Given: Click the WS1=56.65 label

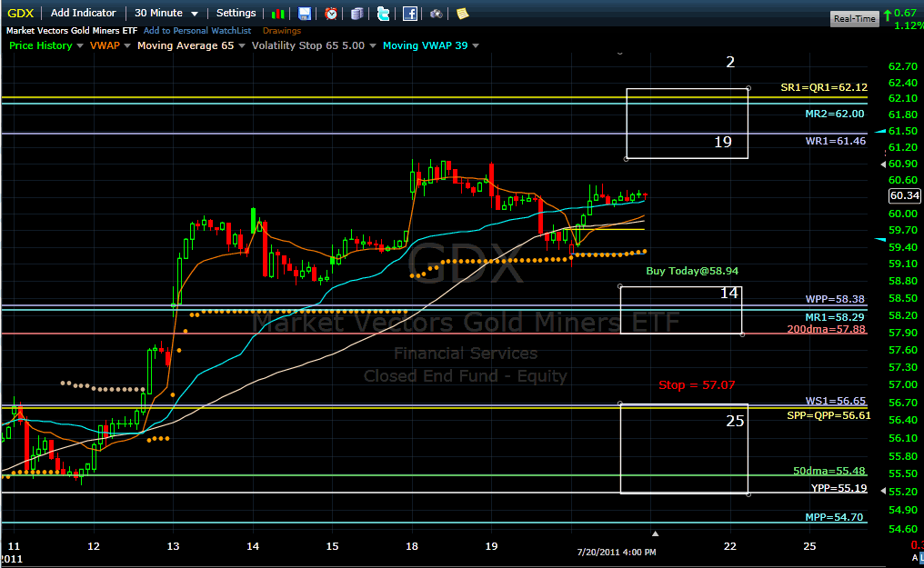Looking at the screenshot, I should pyautogui.click(x=836, y=401).
